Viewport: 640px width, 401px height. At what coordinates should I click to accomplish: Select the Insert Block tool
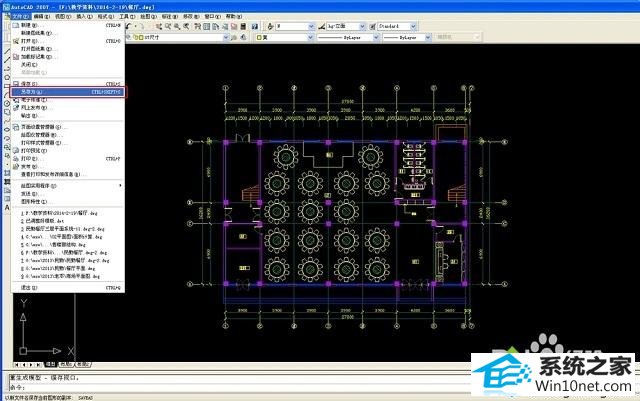point(7,147)
